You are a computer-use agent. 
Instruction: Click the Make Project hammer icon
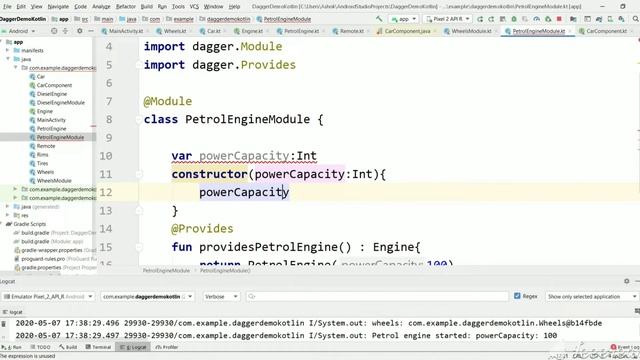pyautogui.click(x=379, y=19)
